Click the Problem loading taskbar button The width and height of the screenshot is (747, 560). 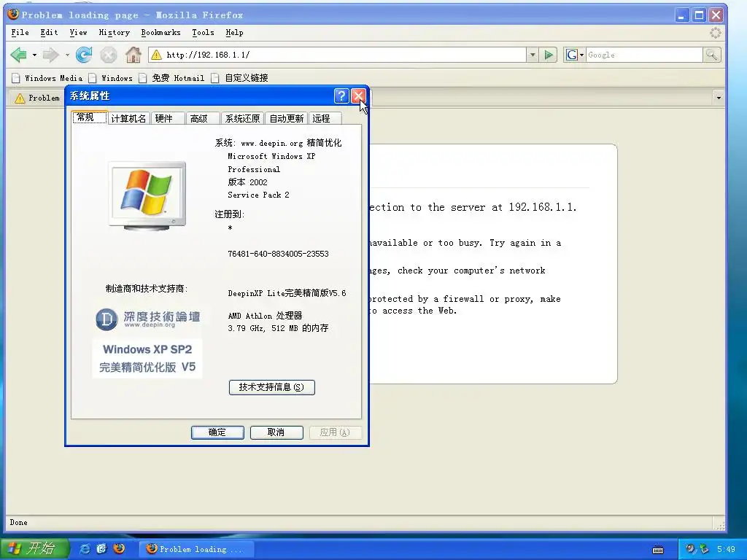click(196, 549)
